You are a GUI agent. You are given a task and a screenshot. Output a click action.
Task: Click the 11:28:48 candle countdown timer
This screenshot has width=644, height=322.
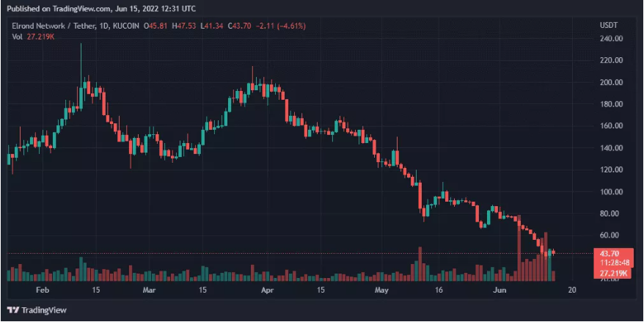click(x=613, y=263)
